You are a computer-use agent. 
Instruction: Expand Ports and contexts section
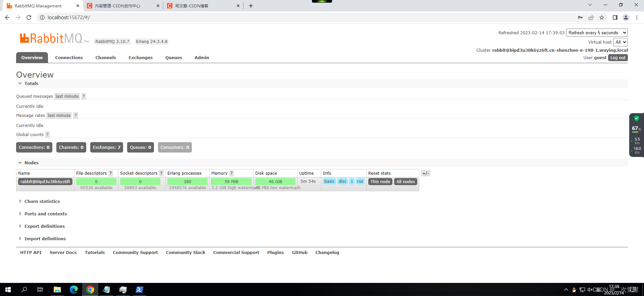pyautogui.click(x=46, y=214)
